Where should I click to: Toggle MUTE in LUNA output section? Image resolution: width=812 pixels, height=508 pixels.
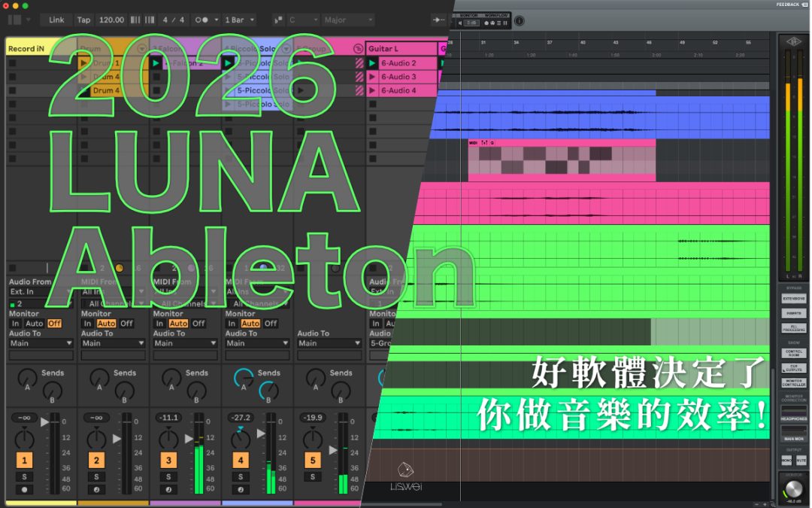pyautogui.click(x=801, y=459)
